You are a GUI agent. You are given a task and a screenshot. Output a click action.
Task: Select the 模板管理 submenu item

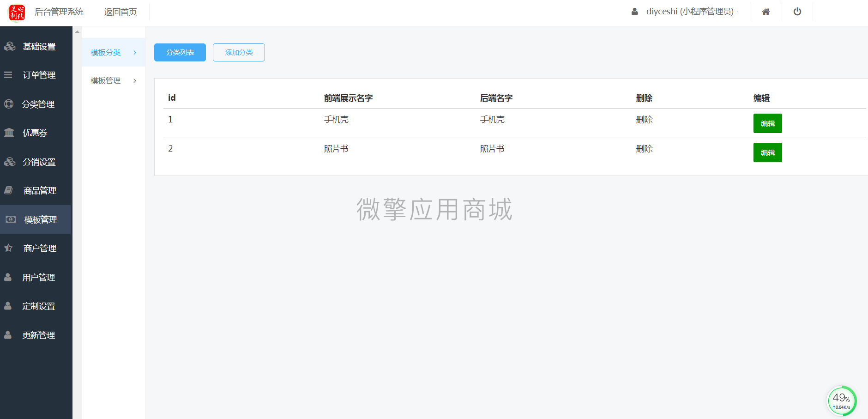click(114, 80)
